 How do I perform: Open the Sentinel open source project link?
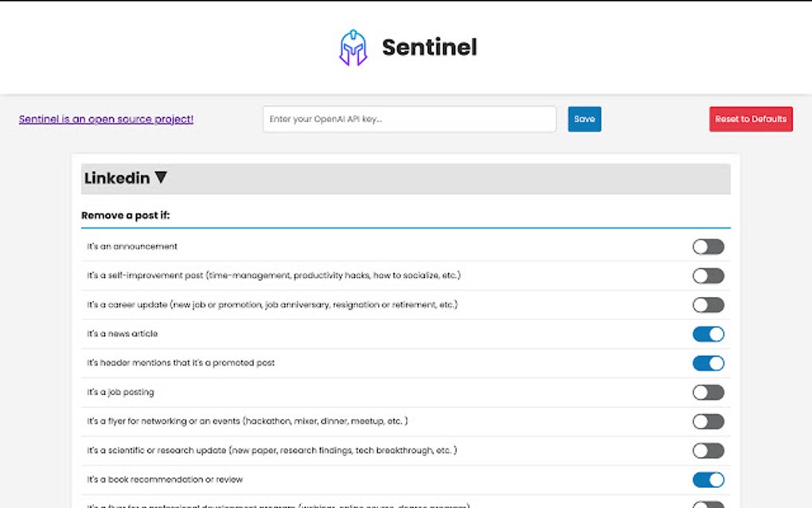pyautogui.click(x=105, y=119)
